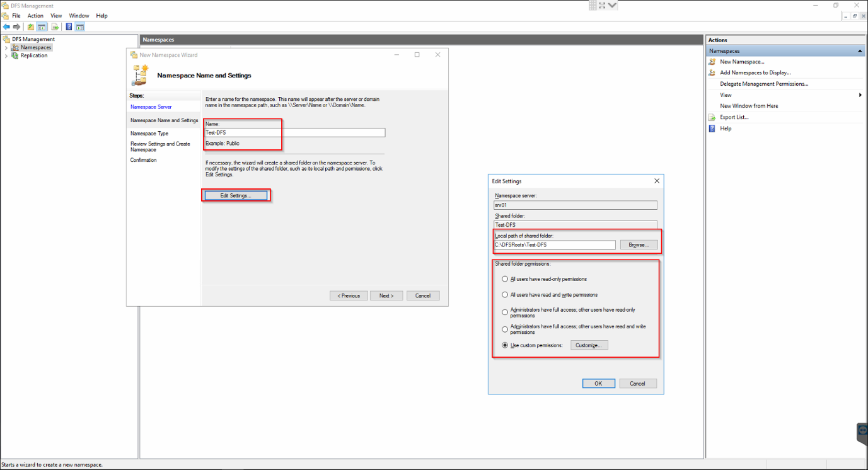The image size is (868, 470).
Task: Expand the Namespaces tree node
Action: pos(6,47)
